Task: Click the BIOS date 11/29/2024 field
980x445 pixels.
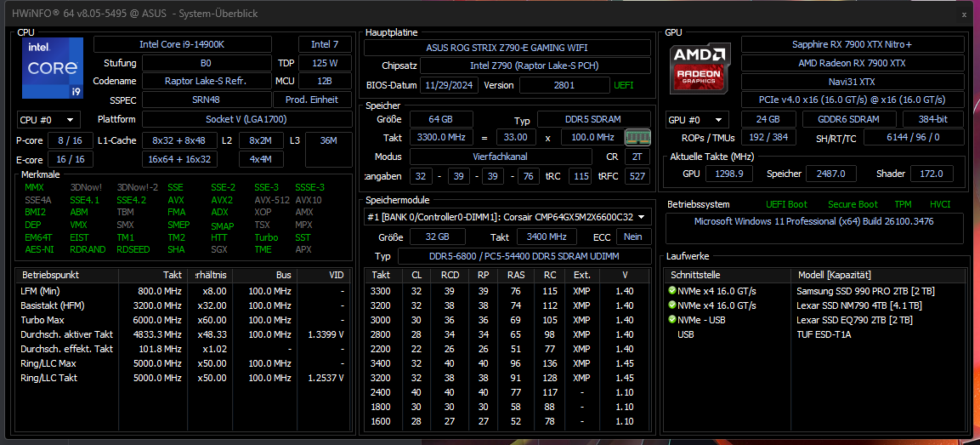Action: tap(449, 85)
